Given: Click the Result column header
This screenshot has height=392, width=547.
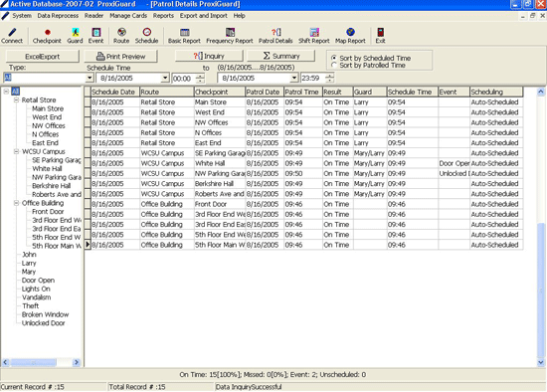Looking at the screenshot, I should [x=338, y=92].
